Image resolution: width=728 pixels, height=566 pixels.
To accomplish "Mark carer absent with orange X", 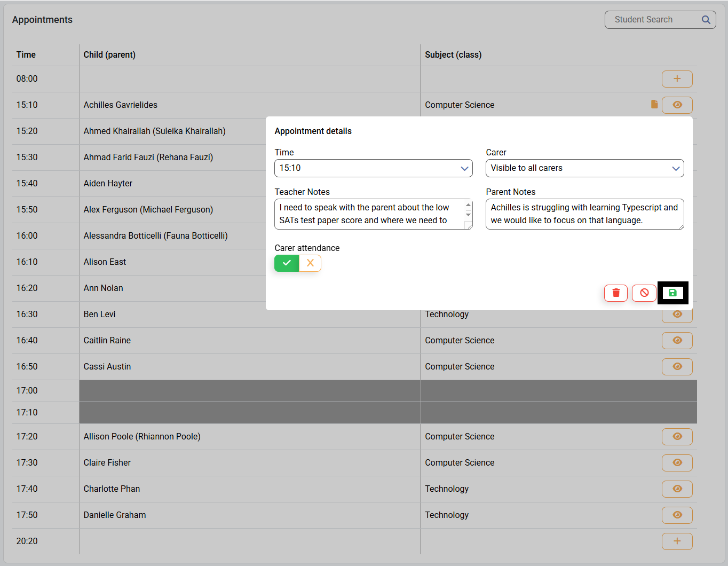I will click(x=310, y=263).
